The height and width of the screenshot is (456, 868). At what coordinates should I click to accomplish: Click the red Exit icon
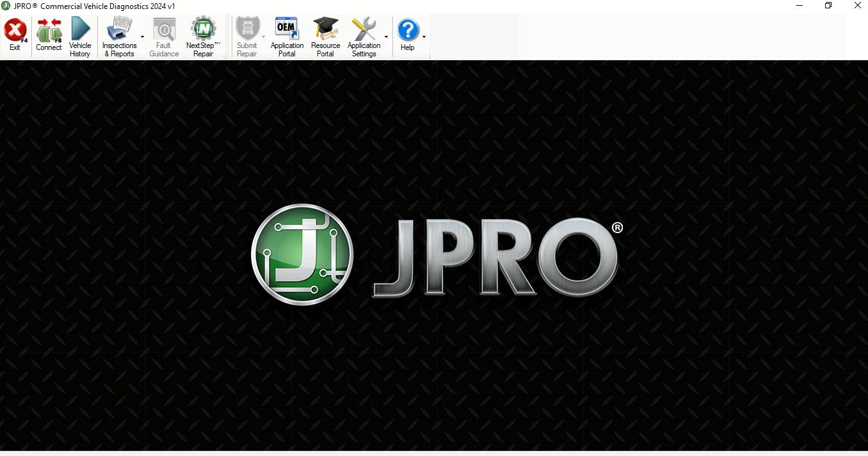(x=15, y=30)
